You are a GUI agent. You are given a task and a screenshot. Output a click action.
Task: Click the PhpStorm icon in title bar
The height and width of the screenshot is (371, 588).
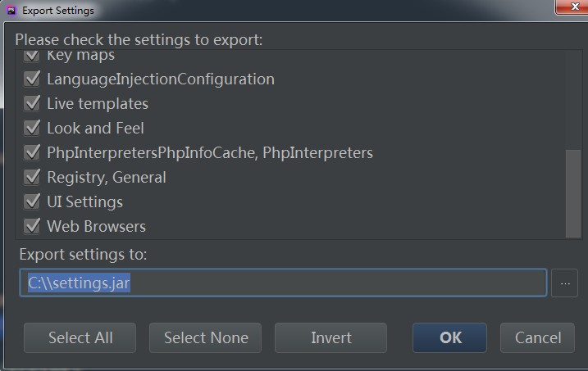[x=11, y=10]
